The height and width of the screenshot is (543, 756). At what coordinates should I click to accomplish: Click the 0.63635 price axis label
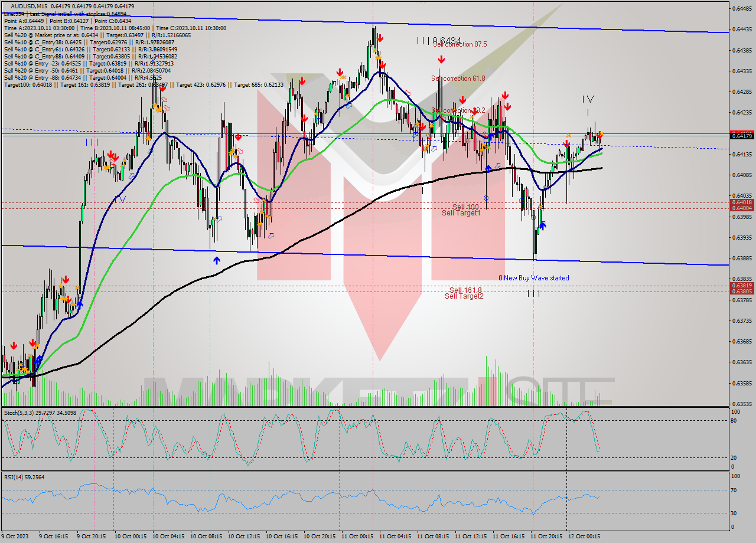point(742,362)
